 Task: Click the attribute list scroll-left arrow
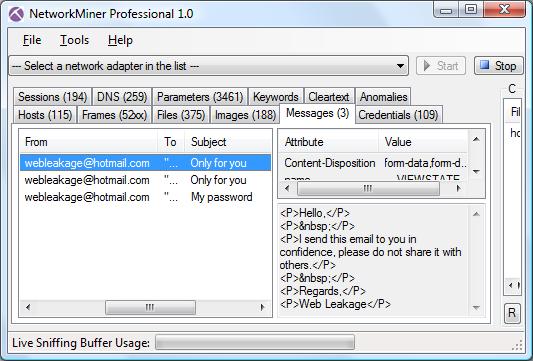pyautogui.click(x=287, y=188)
